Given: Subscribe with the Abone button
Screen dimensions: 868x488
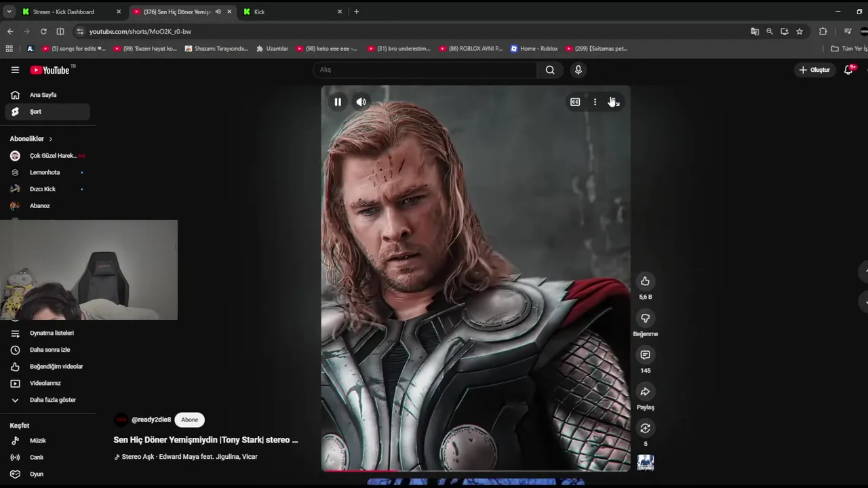Looking at the screenshot, I should (190, 420).
